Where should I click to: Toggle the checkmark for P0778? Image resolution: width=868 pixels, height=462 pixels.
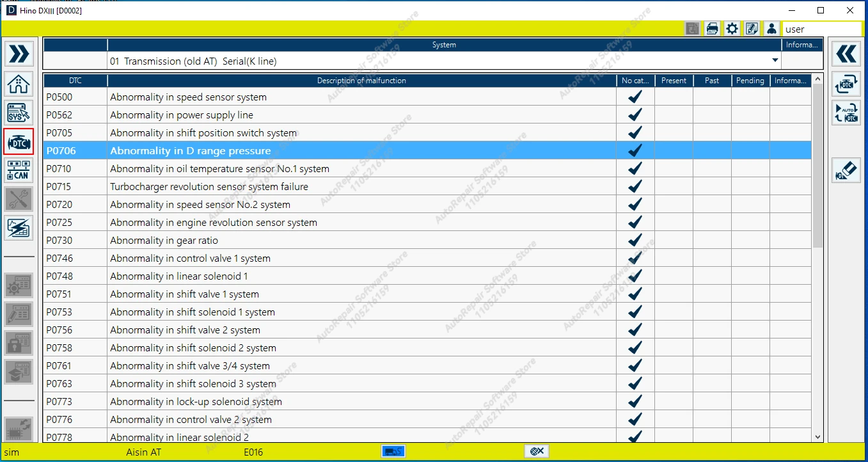click(x=635, y=436)
